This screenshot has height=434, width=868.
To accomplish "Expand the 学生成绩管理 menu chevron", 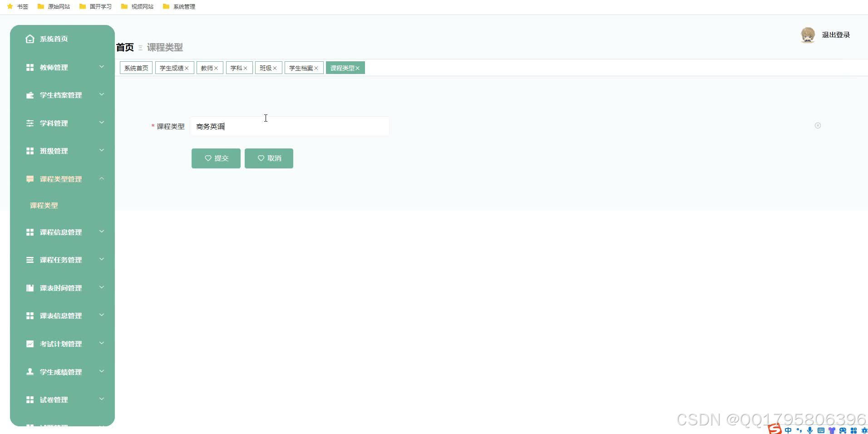I will (x=102, y=371).
